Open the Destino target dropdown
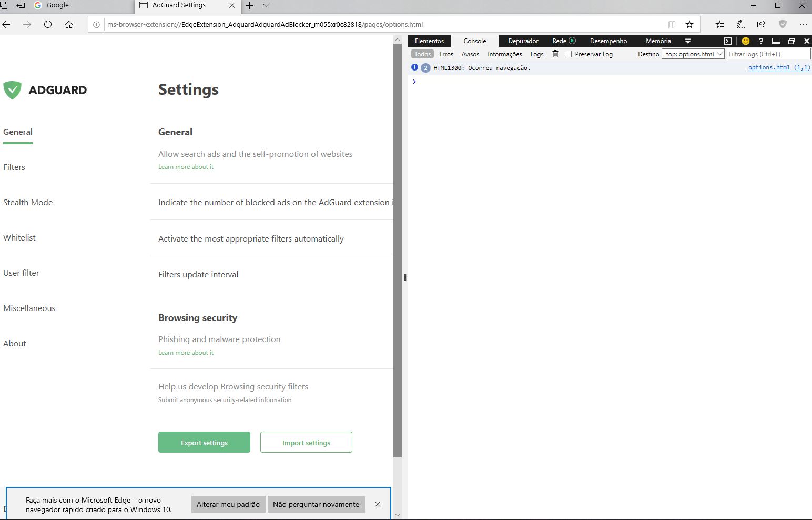The height and width of the screenshot is (520, 812). pos(693,54)
